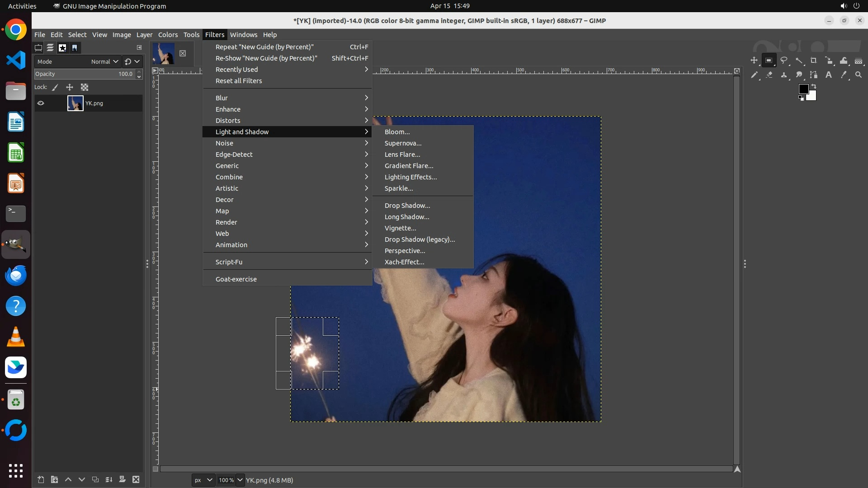Select the Crop tool in toolbox

coord(813,61)
